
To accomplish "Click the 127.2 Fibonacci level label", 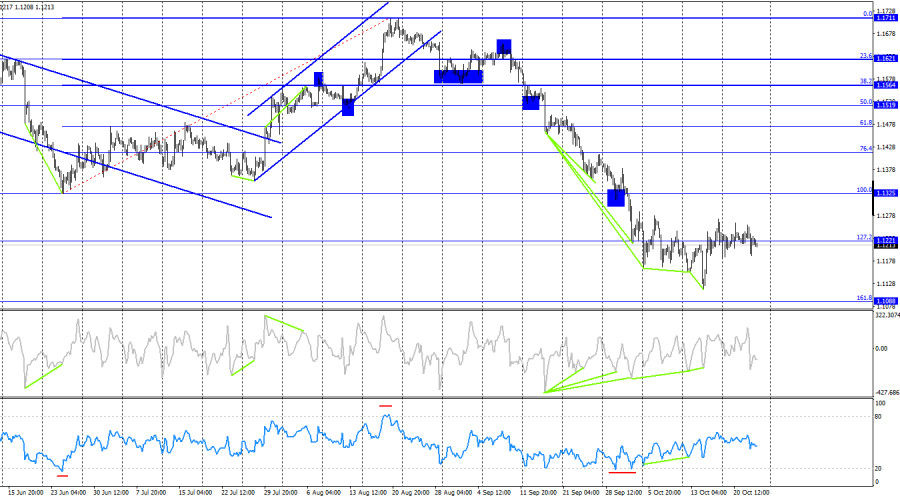I will click(864, 237).
